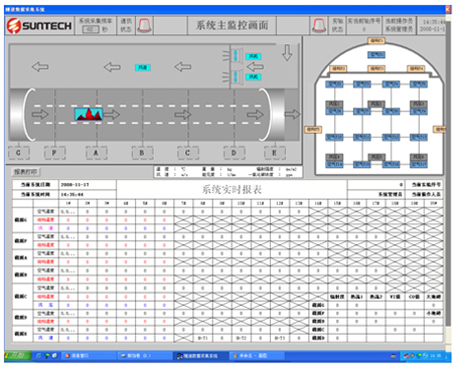Select cross-section marker B below the tunnel
This screenshot has width=462, height=367.
coord(142,153)
